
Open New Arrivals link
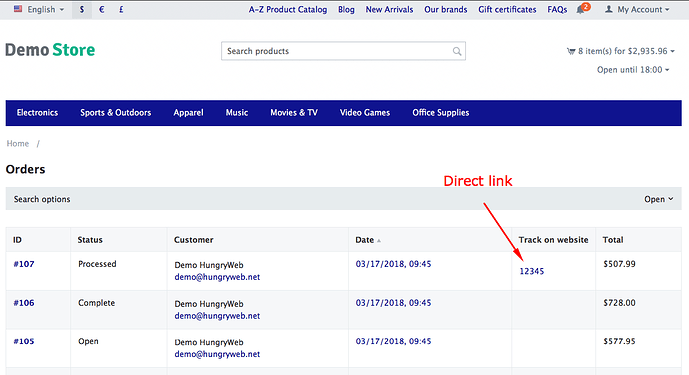tap(389, 9)
